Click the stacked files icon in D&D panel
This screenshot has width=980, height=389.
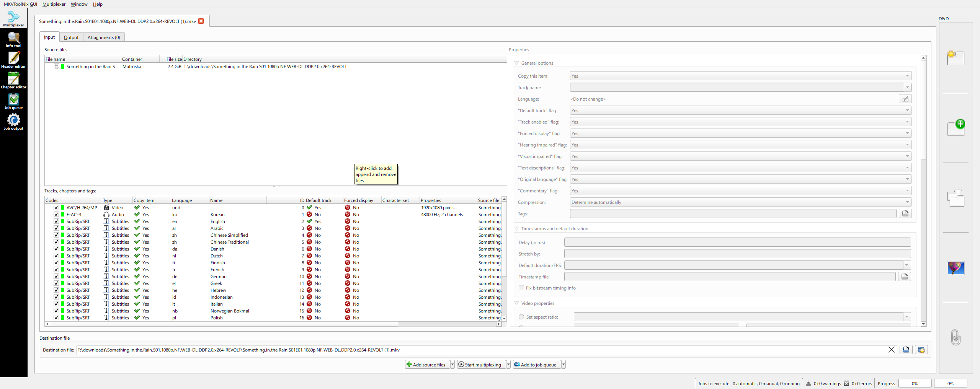tap(955, 198)
